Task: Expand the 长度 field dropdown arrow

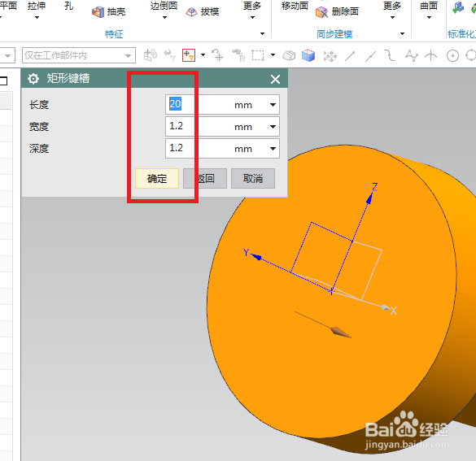Action: [x=273, y=105]
